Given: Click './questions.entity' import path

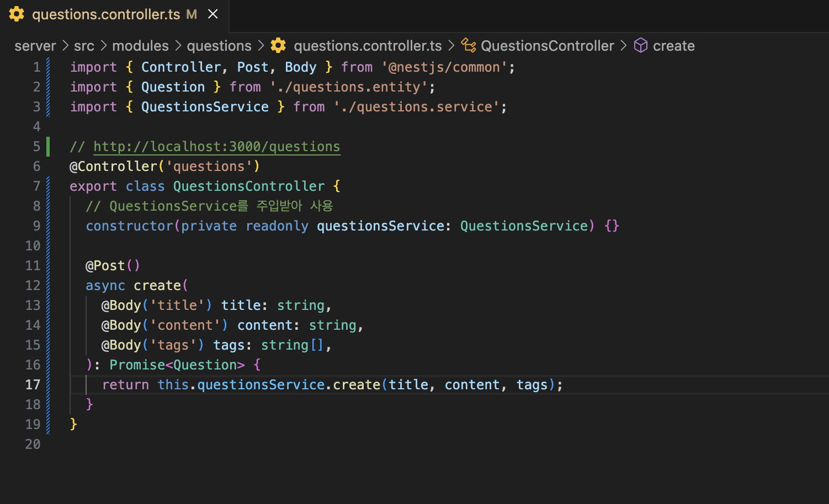Looking at the screenshot, I should coord(349,87).
